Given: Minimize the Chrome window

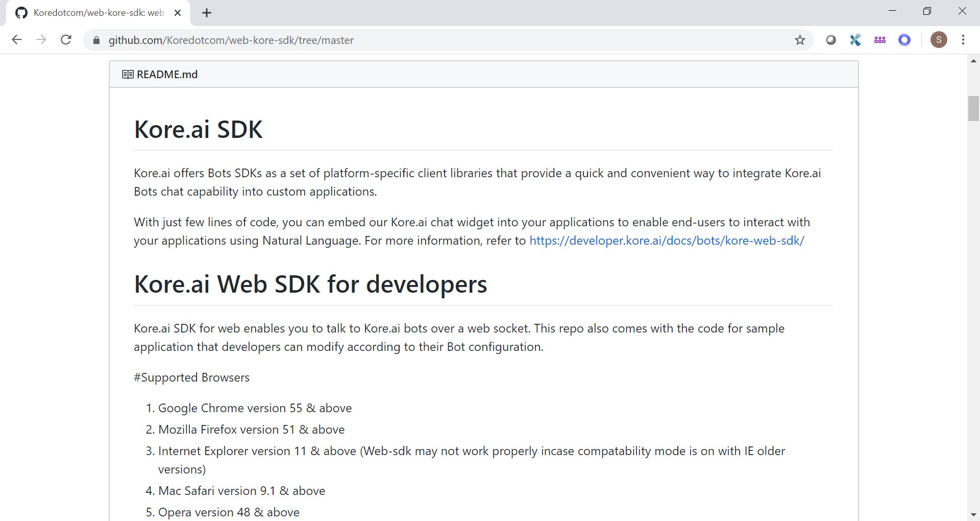Looking at the screenshot, I should pyautogui.click(x=892, y=11).
